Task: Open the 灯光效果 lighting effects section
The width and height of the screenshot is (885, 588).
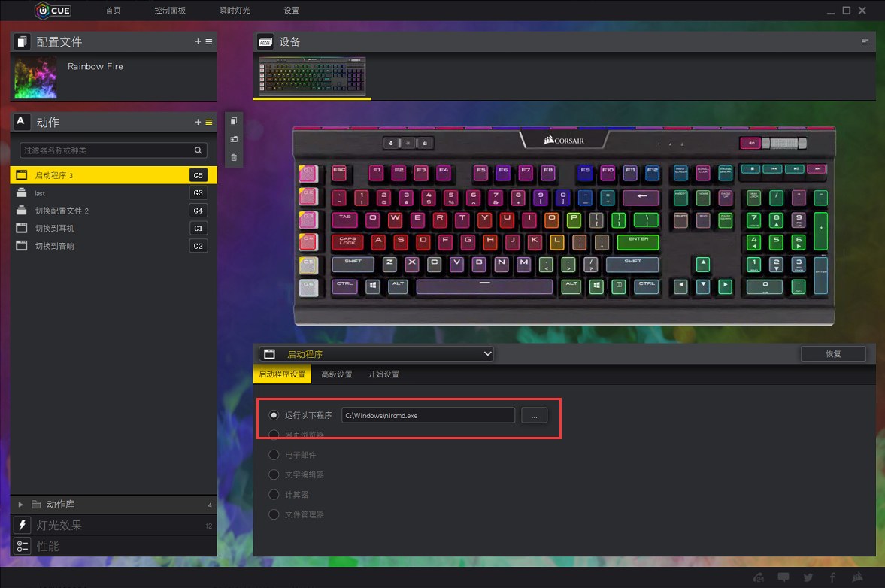Action: click(114, 526)
